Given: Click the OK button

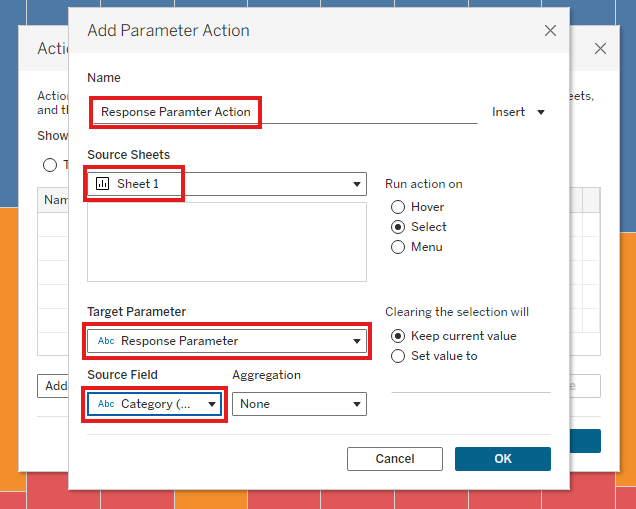Looking at the screenshot, I should coord(503,459).
